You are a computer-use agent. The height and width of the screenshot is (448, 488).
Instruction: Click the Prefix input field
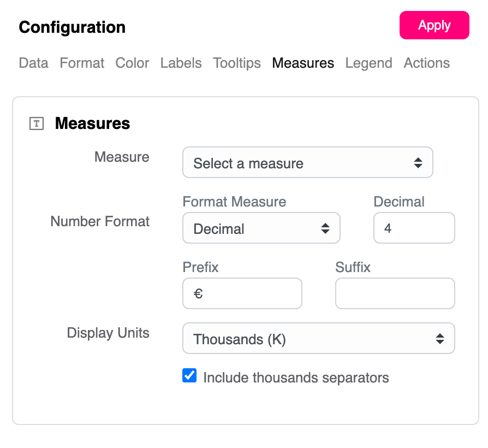(x=242, y=294)
